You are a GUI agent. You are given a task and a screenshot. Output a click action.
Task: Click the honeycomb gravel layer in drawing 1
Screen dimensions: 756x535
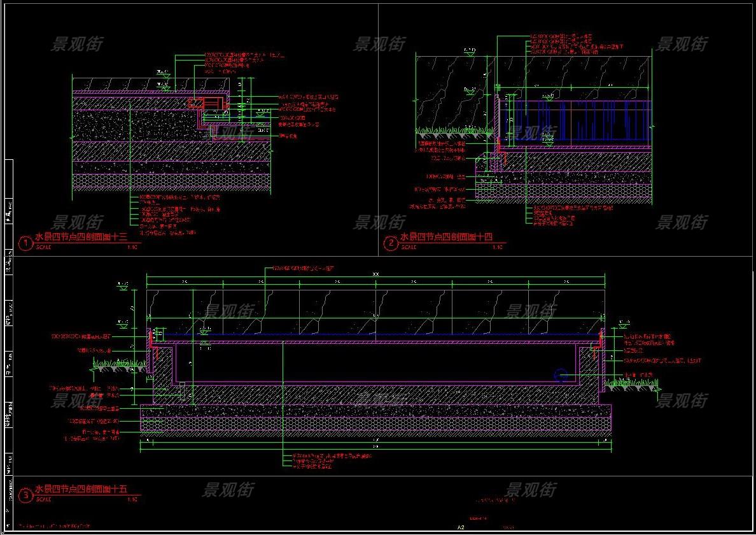click(172, 183)
